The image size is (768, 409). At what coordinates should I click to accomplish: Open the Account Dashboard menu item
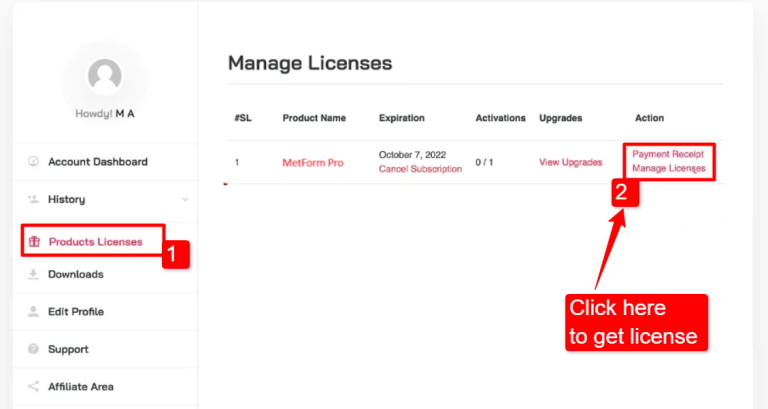point(97,162)
